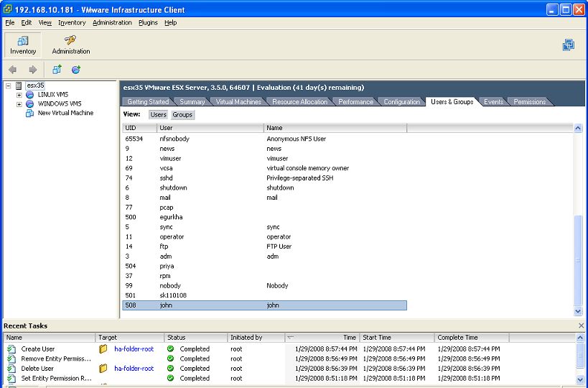Open ha-folder-root link for Delete User
The width and height of the screenshot is (588, 388).
(134, 369)
